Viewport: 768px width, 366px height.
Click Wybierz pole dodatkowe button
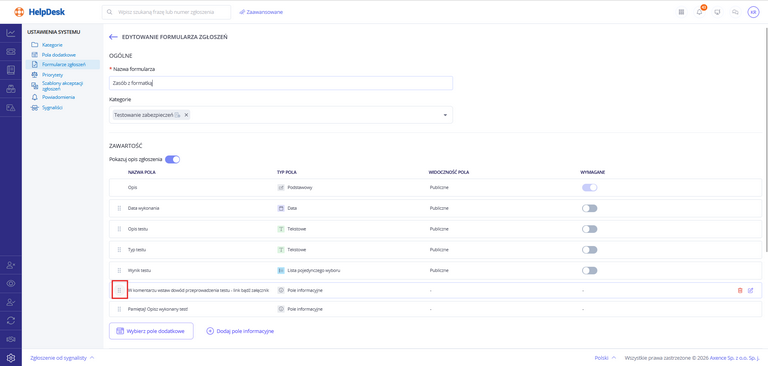pos(151,331)
